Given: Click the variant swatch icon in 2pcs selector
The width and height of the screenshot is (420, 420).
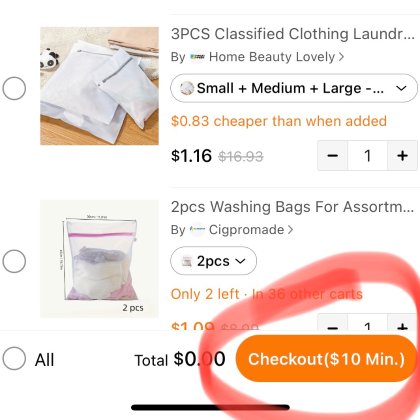Looking at the screenshot, I should point(187,261).
